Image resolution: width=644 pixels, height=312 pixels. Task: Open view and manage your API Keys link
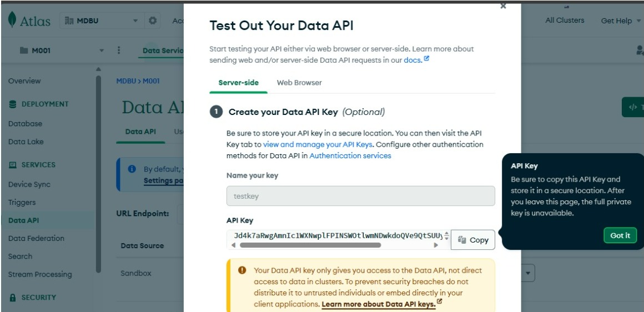click(x=318, y=144)
